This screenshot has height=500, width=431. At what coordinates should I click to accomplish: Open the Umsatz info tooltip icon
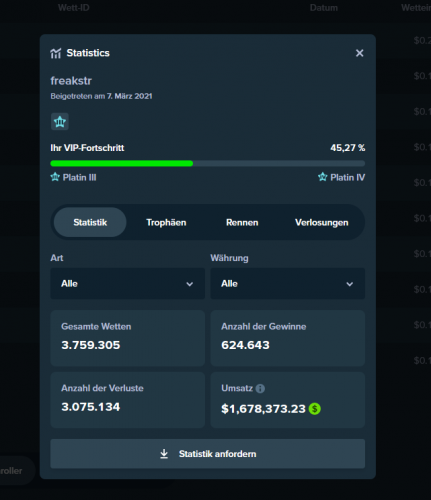pyautogui.click(x=260, y=388)
